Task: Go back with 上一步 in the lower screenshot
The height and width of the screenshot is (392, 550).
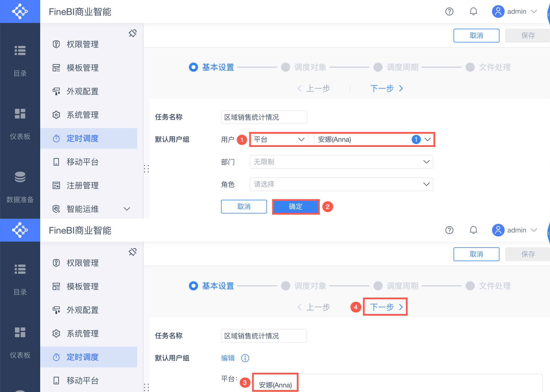Action: (x=314, y=307)
